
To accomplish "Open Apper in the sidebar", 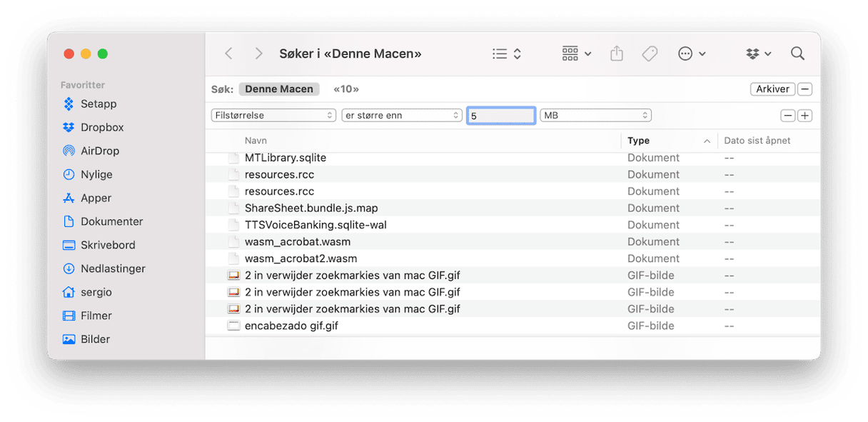I will tap(87, 198).
